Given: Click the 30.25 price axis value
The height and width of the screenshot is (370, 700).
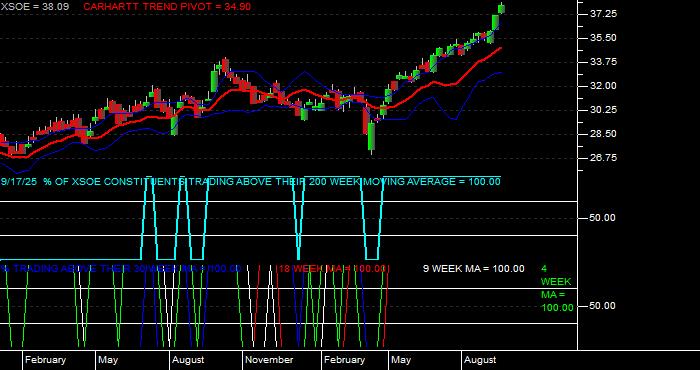Looking at the screenshot, I should (x=603, y=110).
